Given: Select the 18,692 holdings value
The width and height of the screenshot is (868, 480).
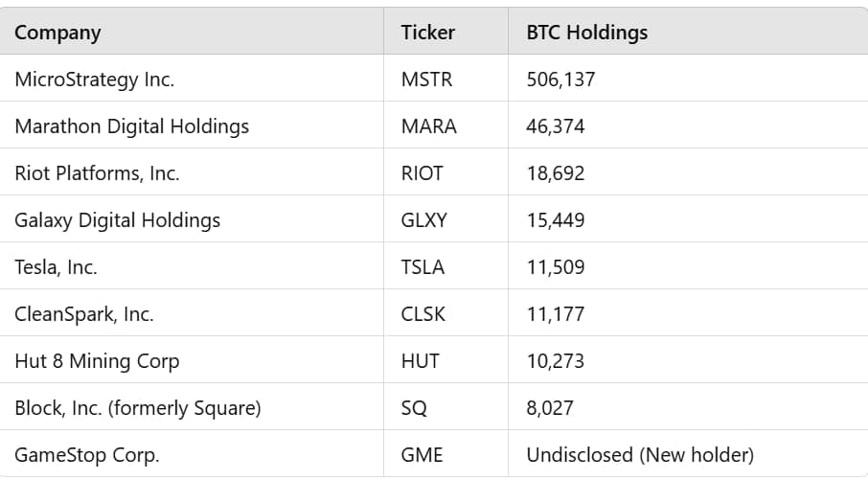Looking at the screenshot, I should point(556,173).
